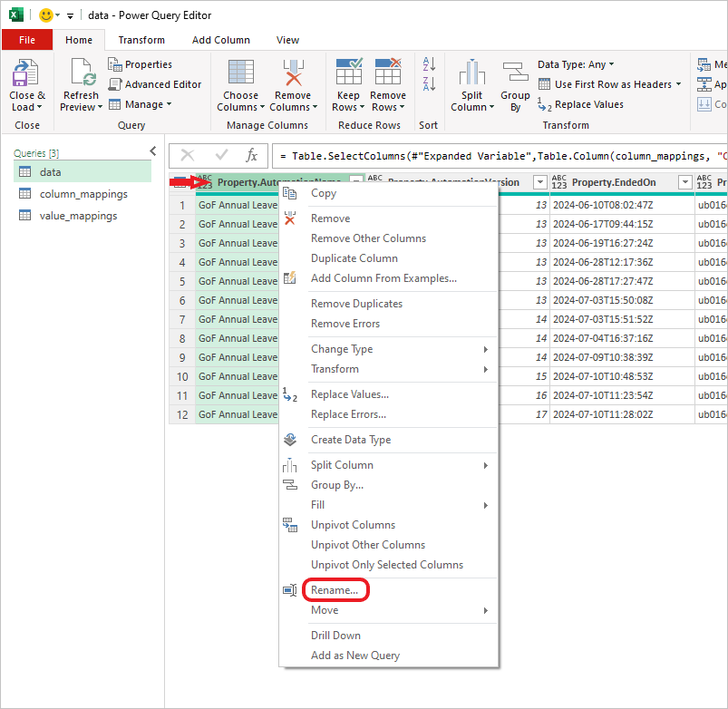The width and height of the screenshot is (728, 709).
Task: Select Duplicate Column
Action: click(389, 258)
